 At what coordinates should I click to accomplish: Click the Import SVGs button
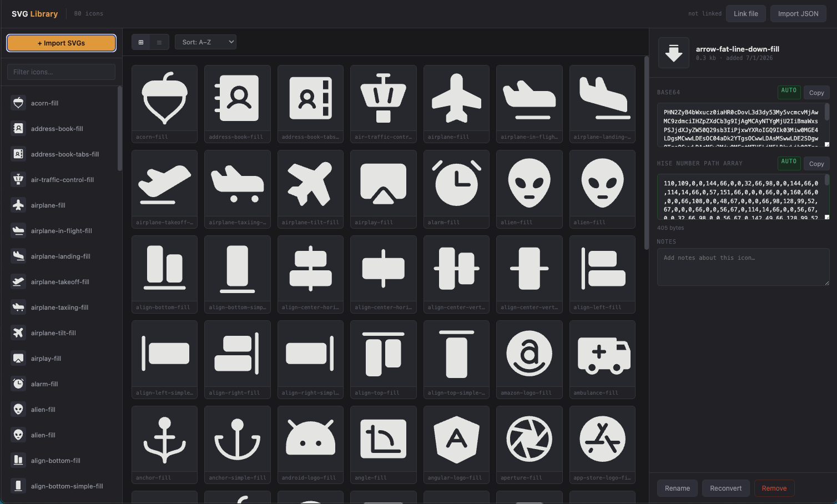(61, 43)
